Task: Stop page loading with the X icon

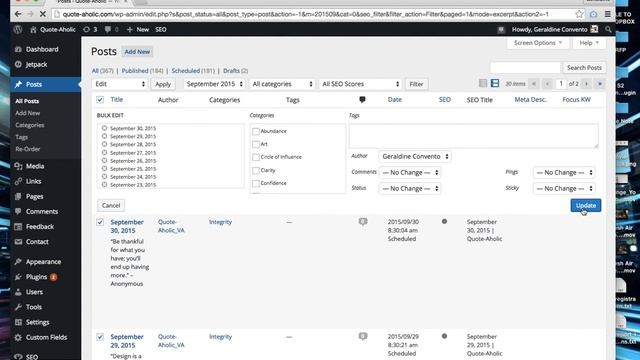Action: tap(42, 14)
